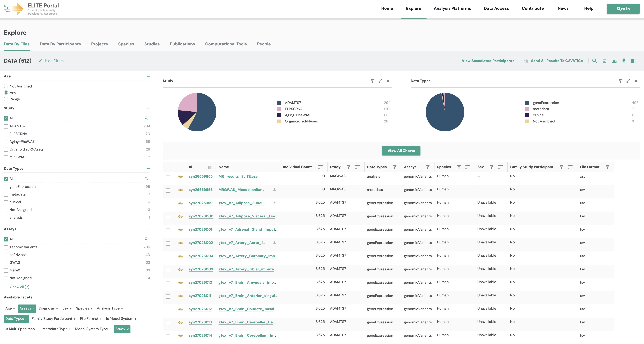Viewport: 644px width, 344px height.
Task: Filter the Sex table column
Action: point(492,167)
